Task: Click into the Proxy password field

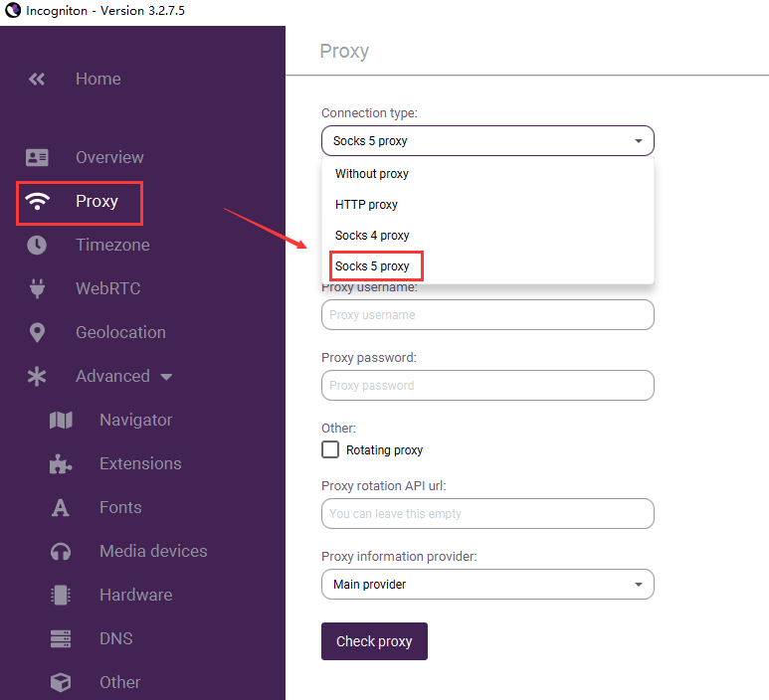Action: (487, 385)
